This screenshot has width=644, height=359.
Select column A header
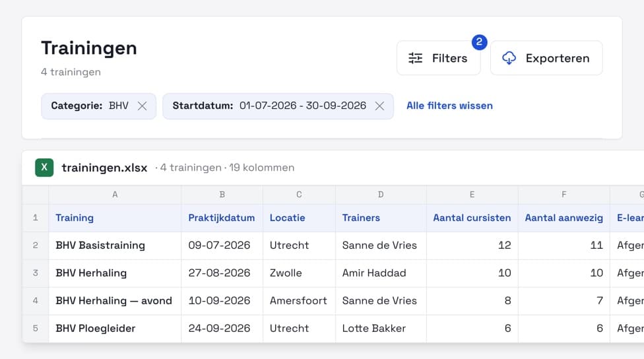pyautogui.click(x=115, y=195)
